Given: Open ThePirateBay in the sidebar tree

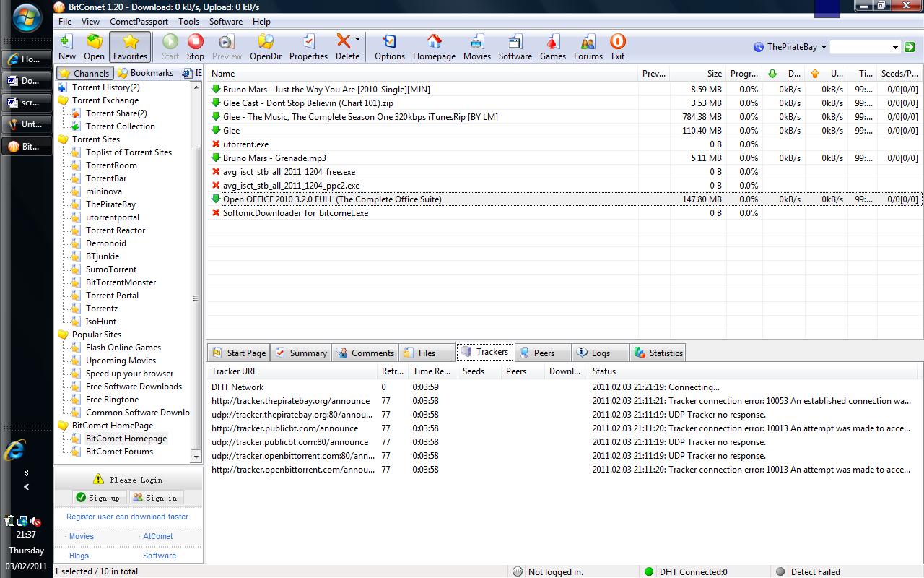Looking at the screenshot, I should [110, 204].
